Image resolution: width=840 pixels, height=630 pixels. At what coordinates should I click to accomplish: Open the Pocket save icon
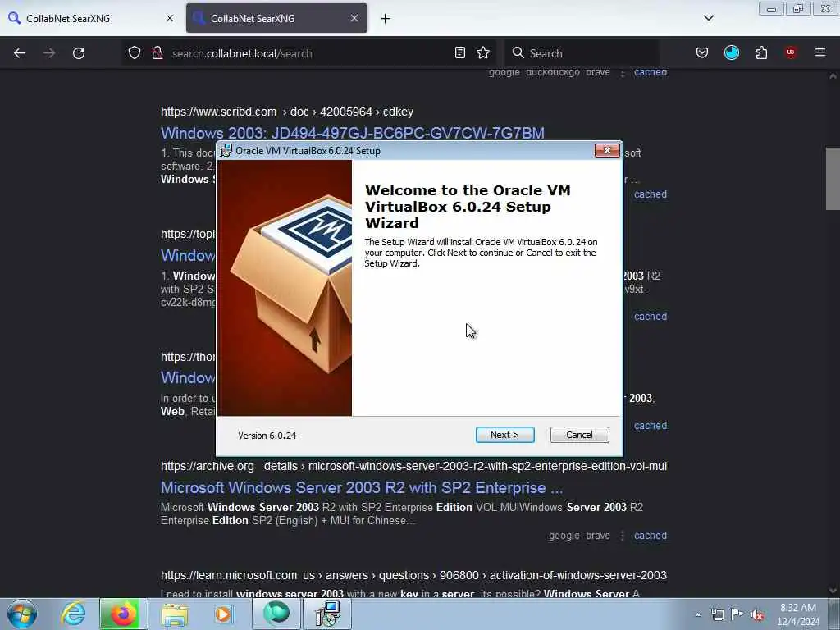click(x=702, y=53)
